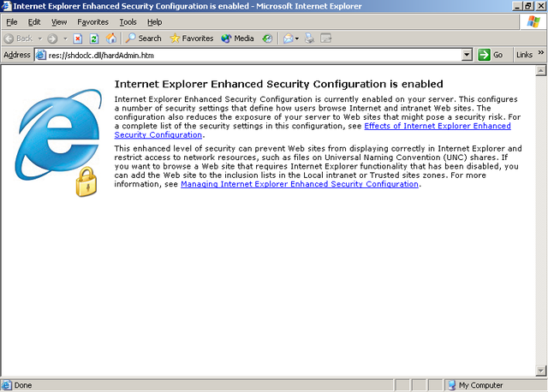Expand the Links toolbar chevron
The height and width of the screenshot is (392, 548).
[541, 52]
